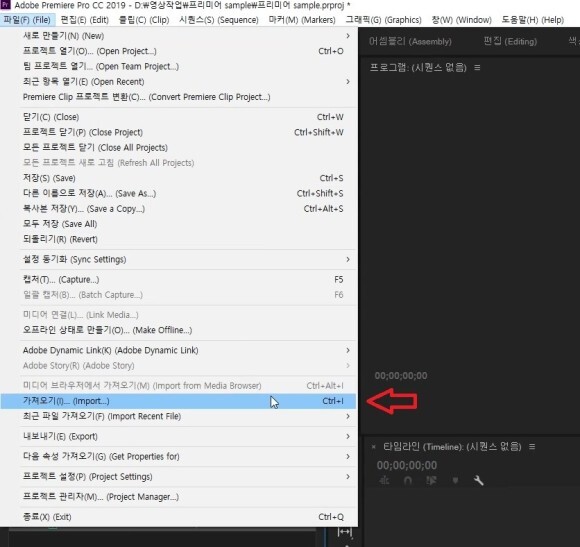Choose Open Project... menu entry

point(178,51)
